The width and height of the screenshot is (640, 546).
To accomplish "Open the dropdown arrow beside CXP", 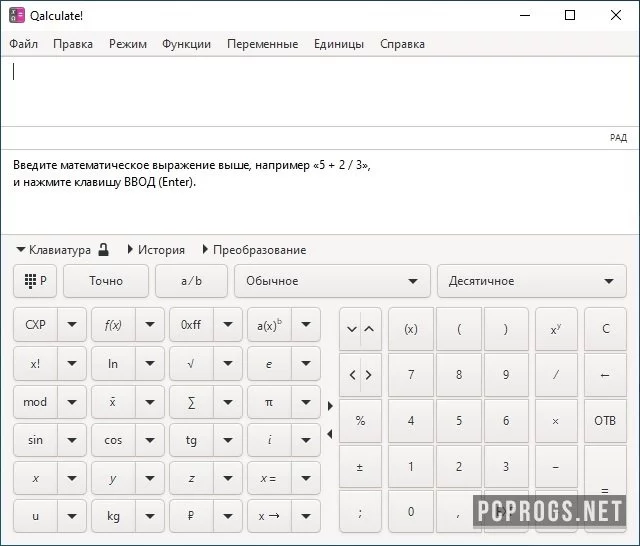I will (x=72, y=325).
